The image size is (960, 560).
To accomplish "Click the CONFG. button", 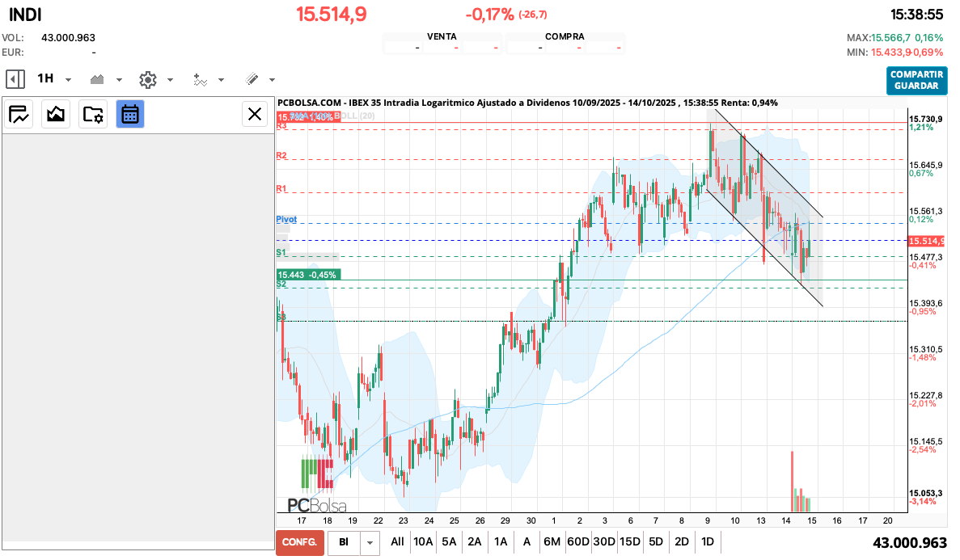I will click(300, 542).
